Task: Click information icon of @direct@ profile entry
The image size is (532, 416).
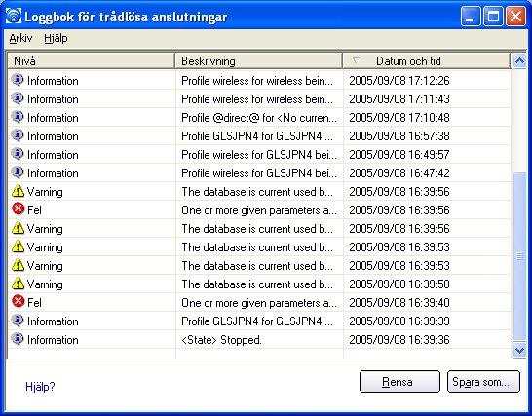Action: tap(18, 117)
